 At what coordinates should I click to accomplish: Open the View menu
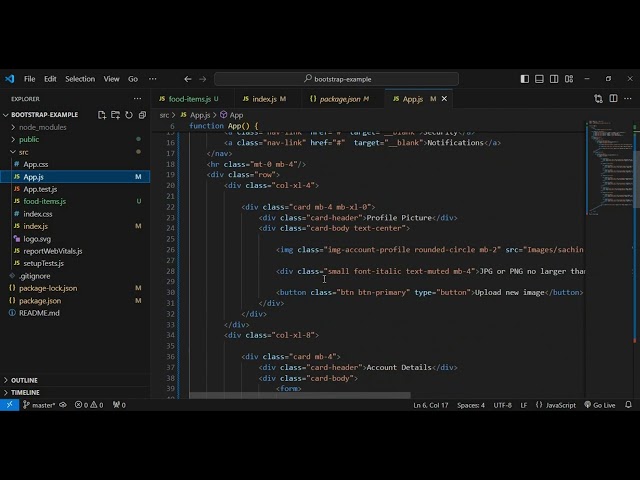click(111, 79)
